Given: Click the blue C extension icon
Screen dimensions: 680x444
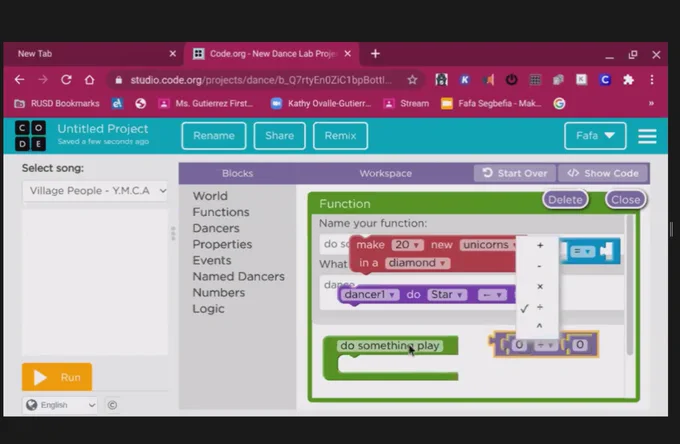Looking at the screenshot, I should [x=605, y=80].
